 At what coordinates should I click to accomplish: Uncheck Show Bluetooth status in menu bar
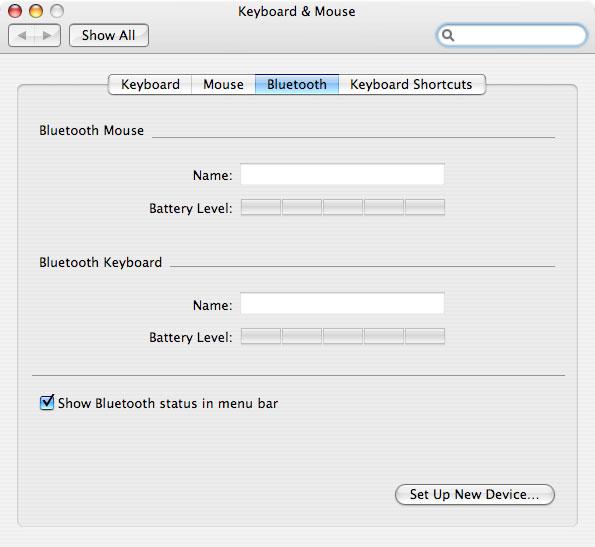(47, 402)
